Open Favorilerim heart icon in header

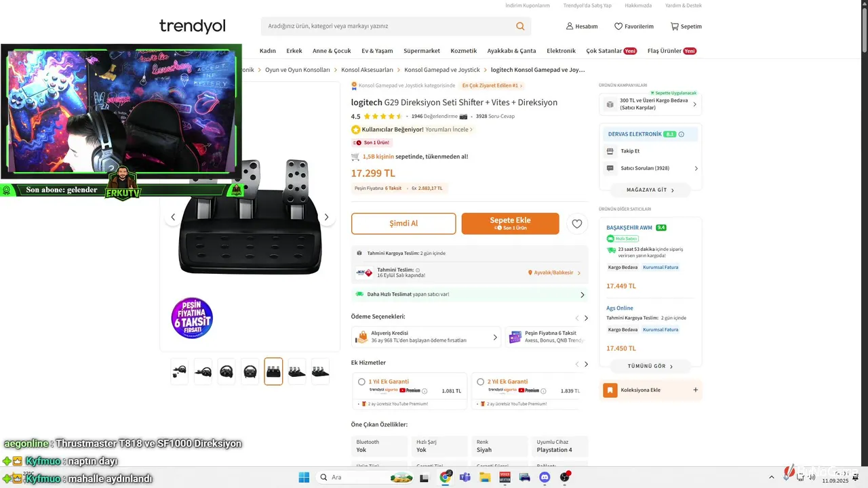tap(618, 26)
